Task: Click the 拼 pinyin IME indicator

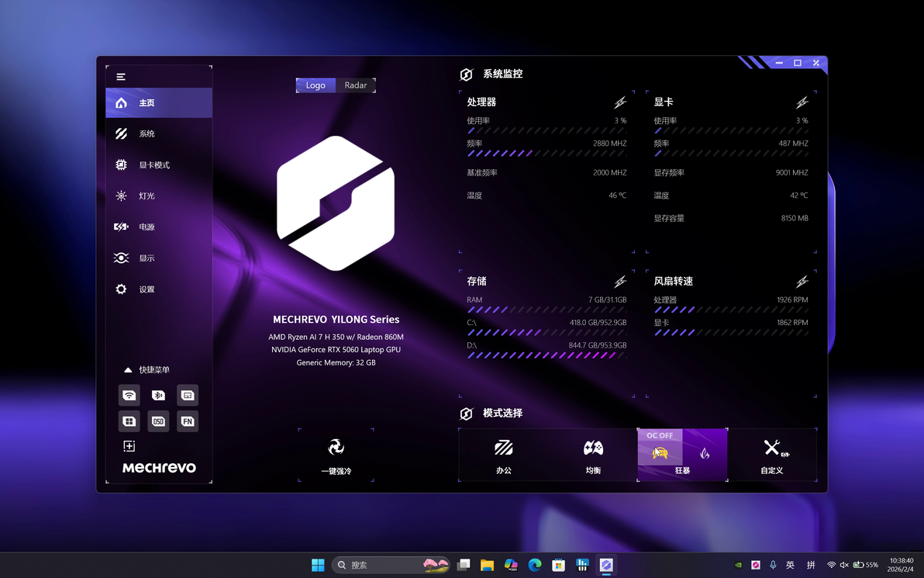Action: [x=811, y=565]
